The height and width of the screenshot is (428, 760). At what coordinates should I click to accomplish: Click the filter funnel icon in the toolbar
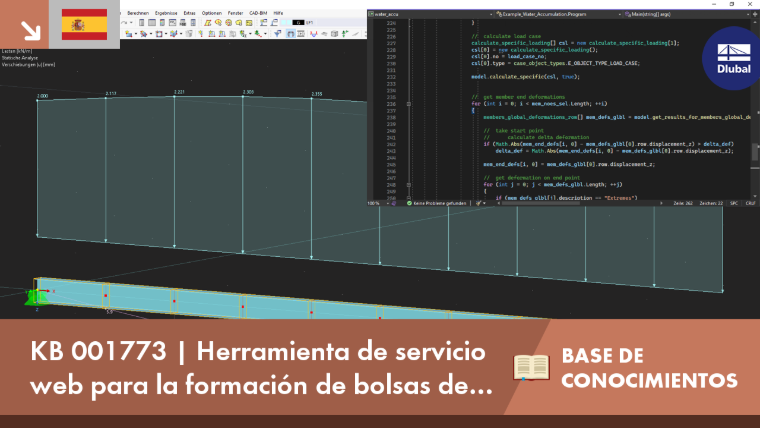click(x=277, y=33)
